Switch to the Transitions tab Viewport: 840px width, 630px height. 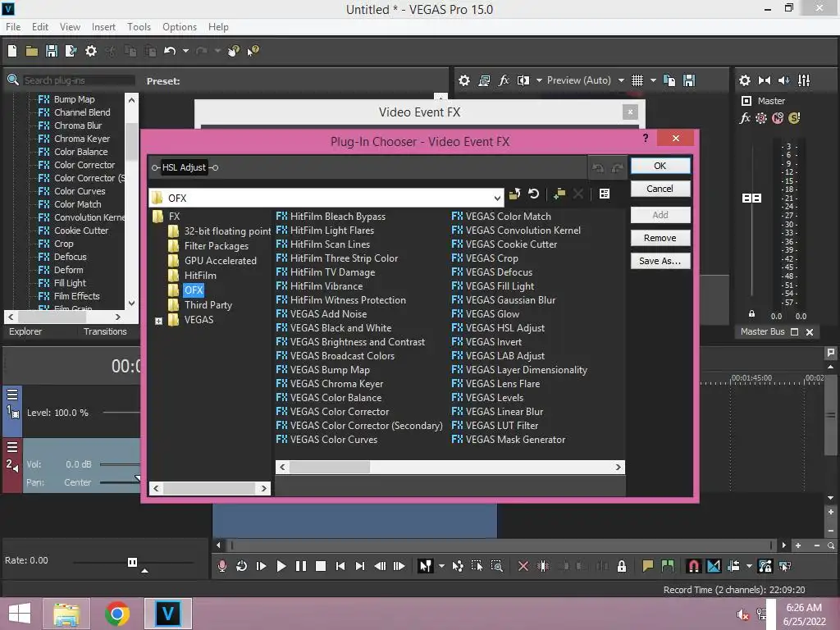105,331
